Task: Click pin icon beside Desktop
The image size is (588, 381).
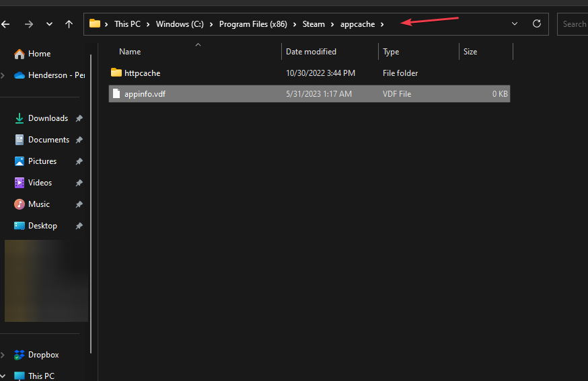Action: pyautogui.click(x=79, y=226)
